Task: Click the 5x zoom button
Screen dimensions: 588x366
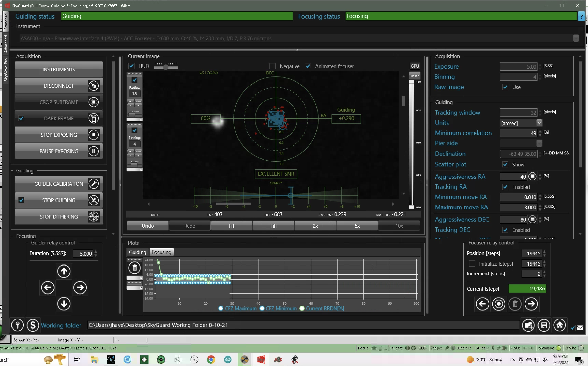Action: [x=357, y=226]
